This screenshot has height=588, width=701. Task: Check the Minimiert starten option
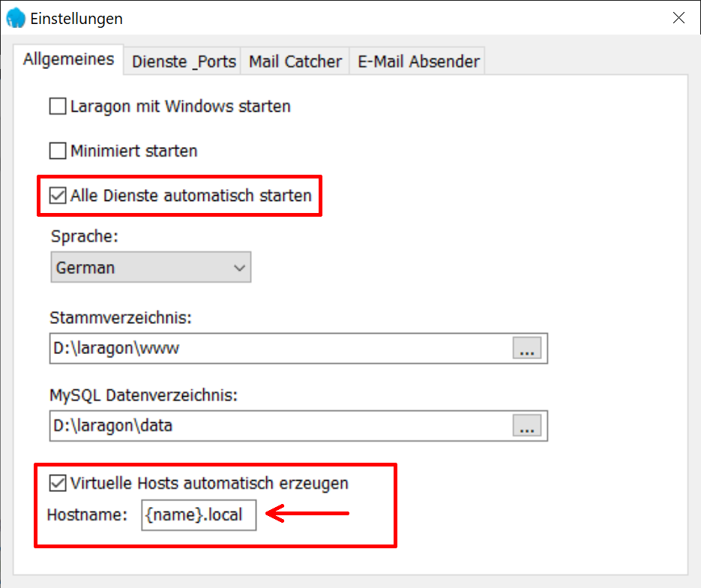tap(58, 151)
